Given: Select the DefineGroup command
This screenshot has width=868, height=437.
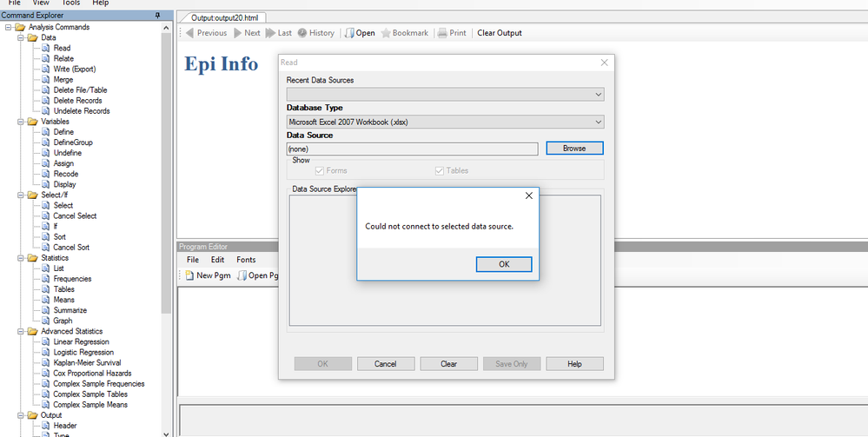Looking at the screenshot, I should pyautogui.click(x=72, y=142).
